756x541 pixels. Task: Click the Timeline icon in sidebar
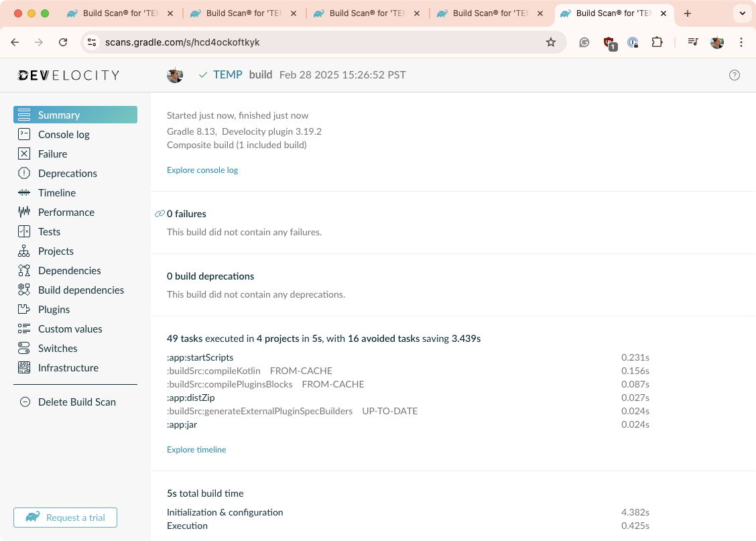tap(24, 193)
